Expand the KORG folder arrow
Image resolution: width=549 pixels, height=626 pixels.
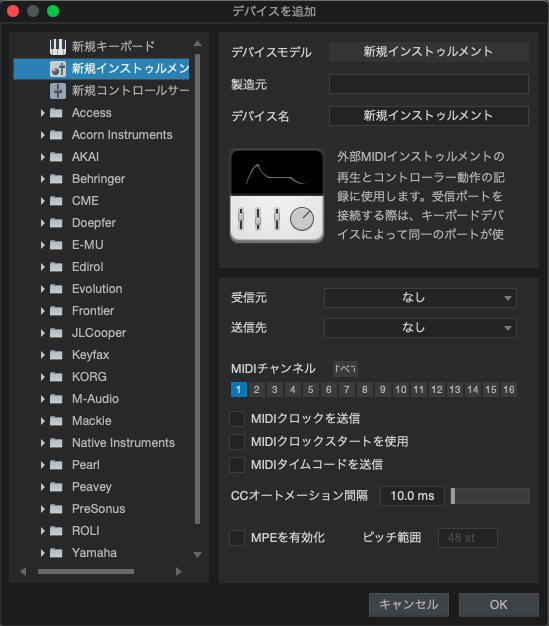[42, 376]
